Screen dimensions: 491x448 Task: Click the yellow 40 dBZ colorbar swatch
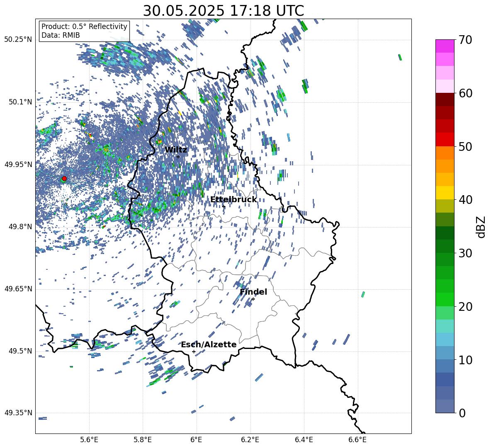(445, 193)
